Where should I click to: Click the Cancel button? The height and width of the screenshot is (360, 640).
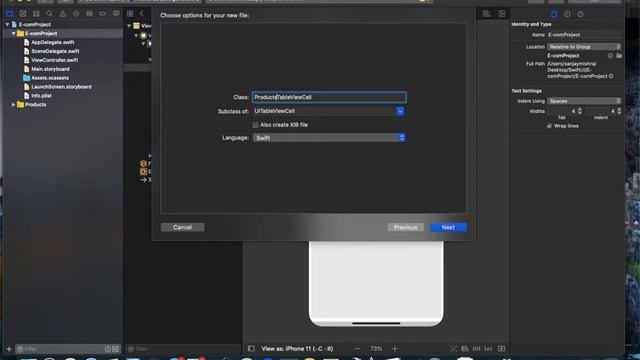tap(182, 227)
